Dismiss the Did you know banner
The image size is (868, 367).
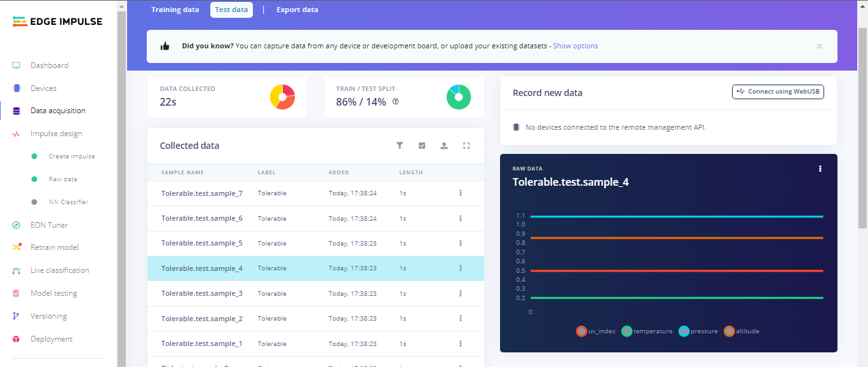[x=820, y=46]
